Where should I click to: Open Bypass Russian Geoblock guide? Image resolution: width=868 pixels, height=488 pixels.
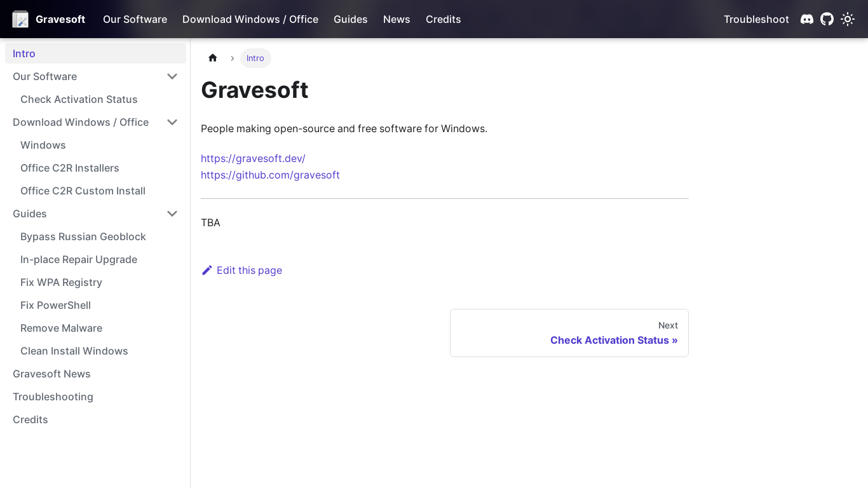coord(83,236)
